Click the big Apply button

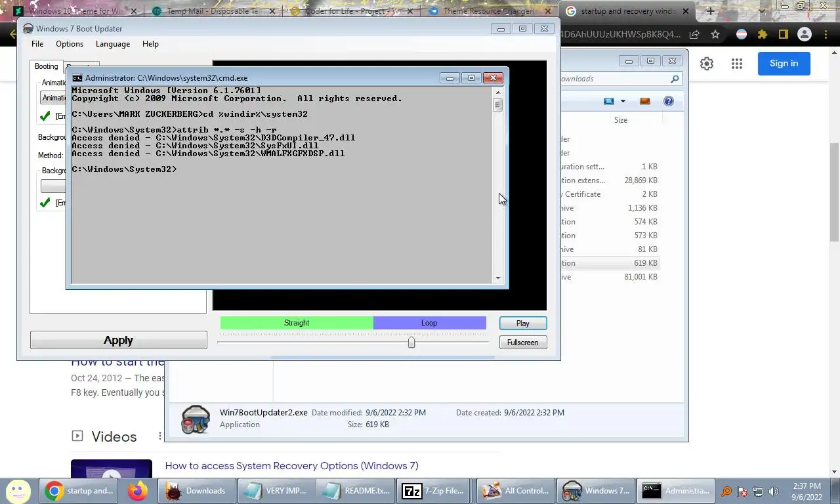pos(118,340)
